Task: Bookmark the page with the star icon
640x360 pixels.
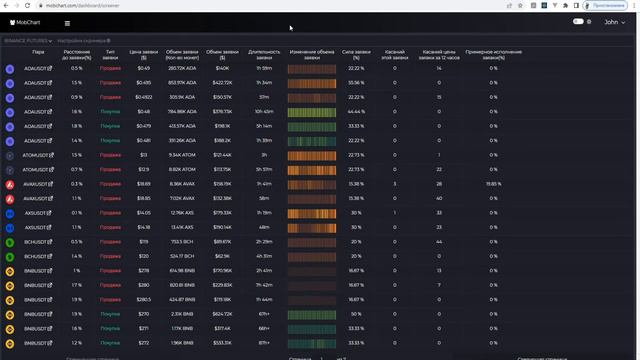Action: coord(520,6)
